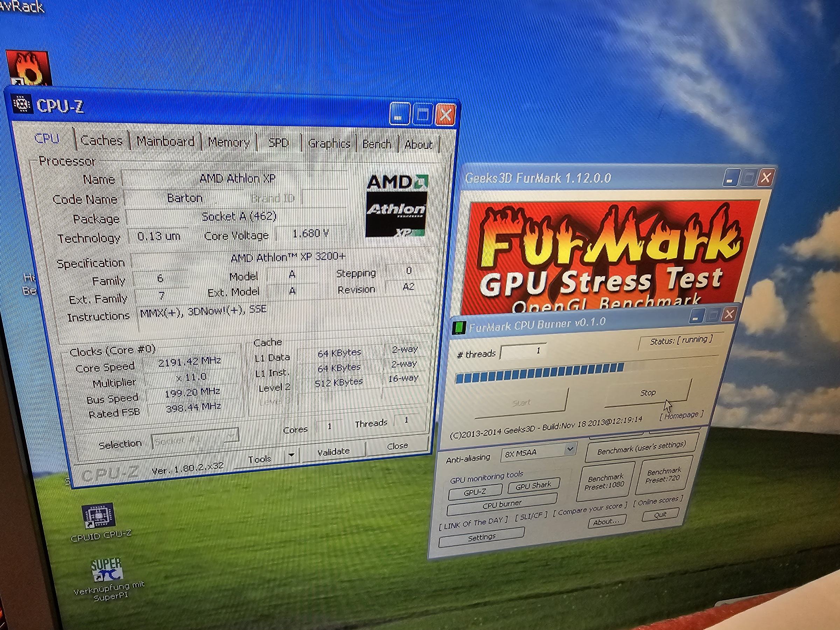The width and height of the screenshot is (840, 630).
Task: Open the SPD tab
Action: pos(278,143)
